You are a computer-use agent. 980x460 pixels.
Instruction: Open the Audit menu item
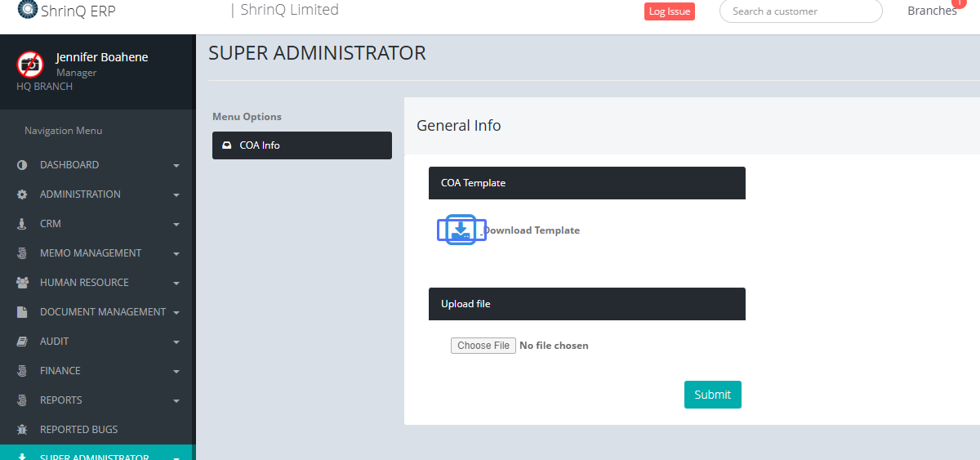click(55, 342)
